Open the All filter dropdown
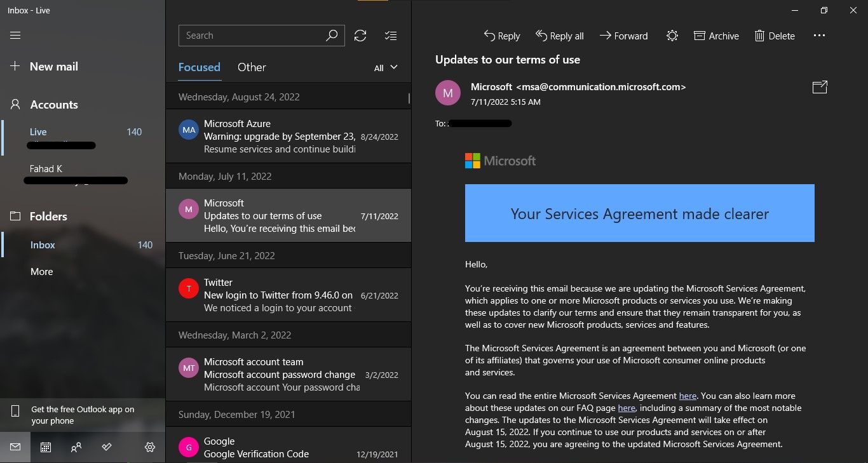The image size is (868, 463). (386, 68)
